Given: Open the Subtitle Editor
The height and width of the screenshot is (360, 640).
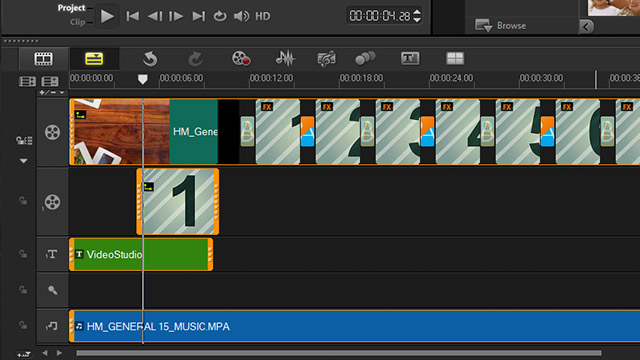Looking at the screenshot, I should 410,59.
